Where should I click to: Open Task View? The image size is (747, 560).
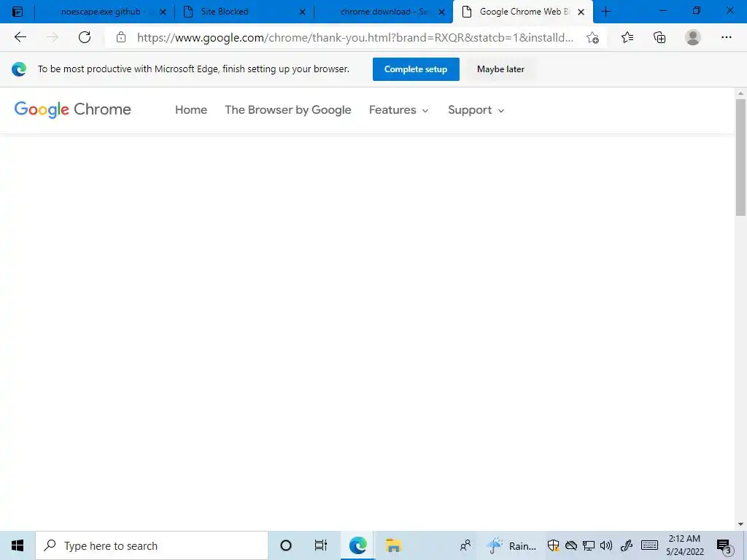click(x=321, y=545)
